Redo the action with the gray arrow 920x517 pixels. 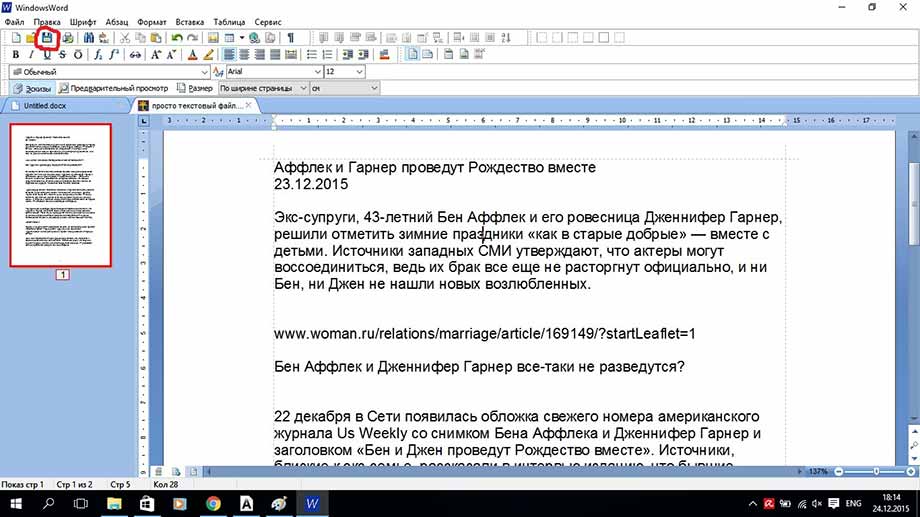coord(192,38)
